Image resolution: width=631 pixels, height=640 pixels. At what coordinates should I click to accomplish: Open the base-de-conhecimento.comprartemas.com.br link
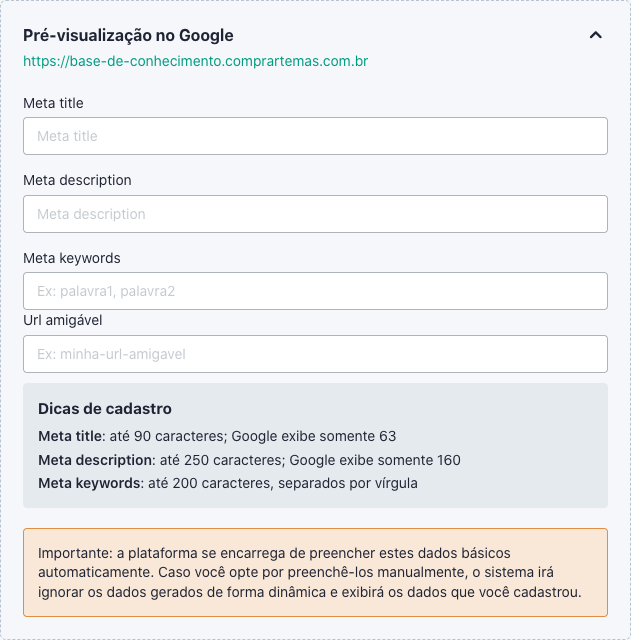point(196,62)
